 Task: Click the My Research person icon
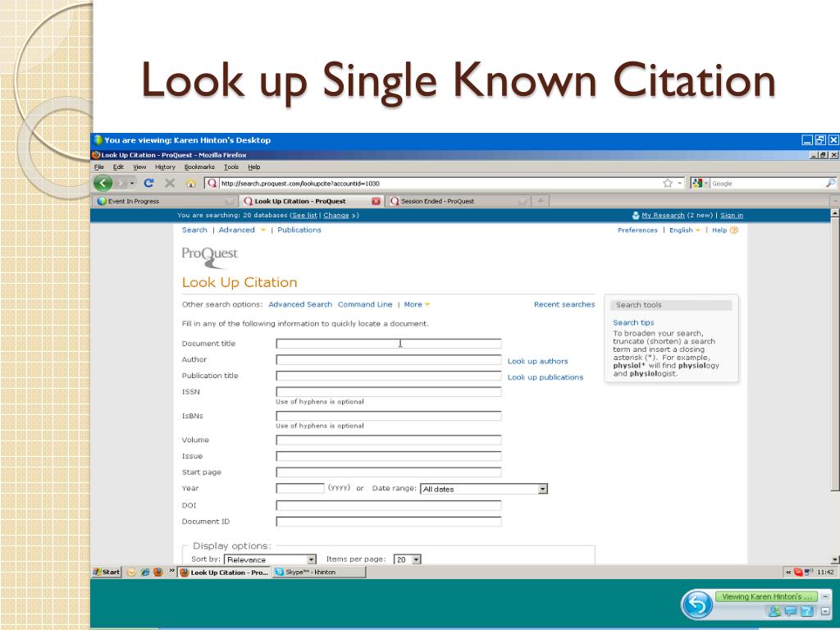click(636, 216)
